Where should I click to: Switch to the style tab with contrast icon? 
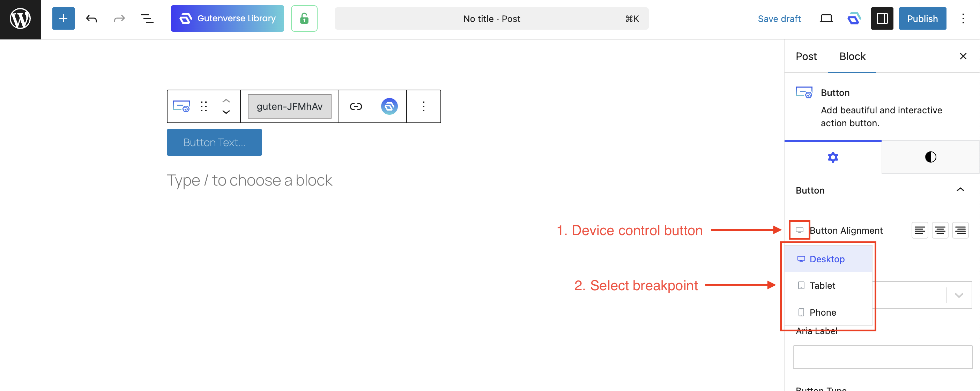930,157
